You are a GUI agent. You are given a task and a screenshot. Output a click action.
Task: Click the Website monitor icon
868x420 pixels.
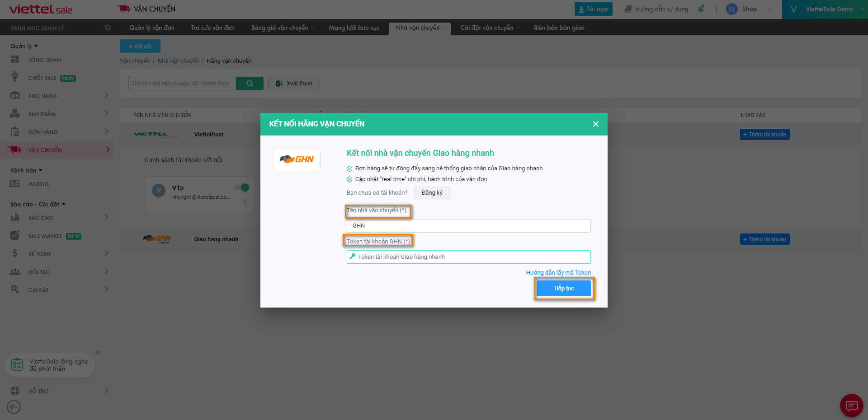(x=15, y=183)
